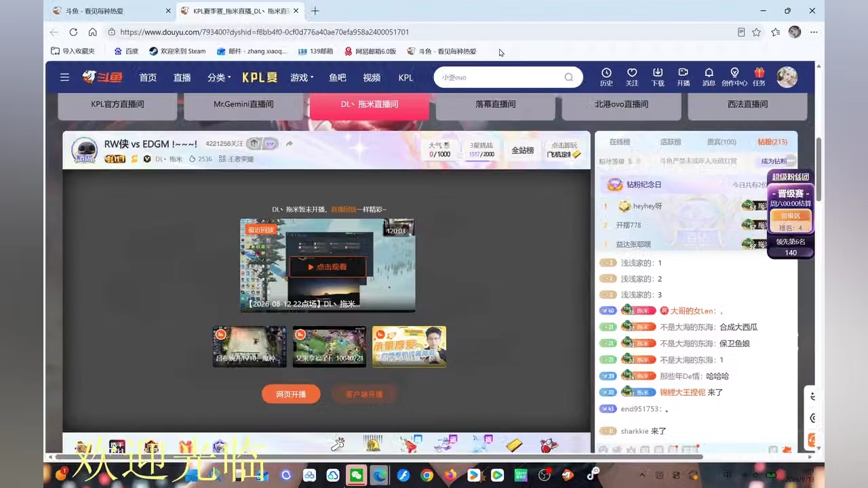Open Microsoft Edge from the taskbar
The width and height of the screenshot is (868, 488).
click(x=380, y=475)
